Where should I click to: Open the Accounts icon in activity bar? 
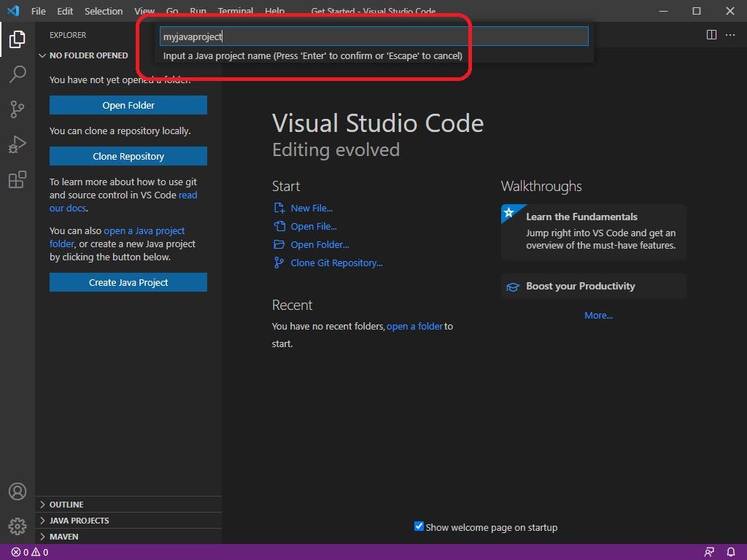tap(18, 491)
